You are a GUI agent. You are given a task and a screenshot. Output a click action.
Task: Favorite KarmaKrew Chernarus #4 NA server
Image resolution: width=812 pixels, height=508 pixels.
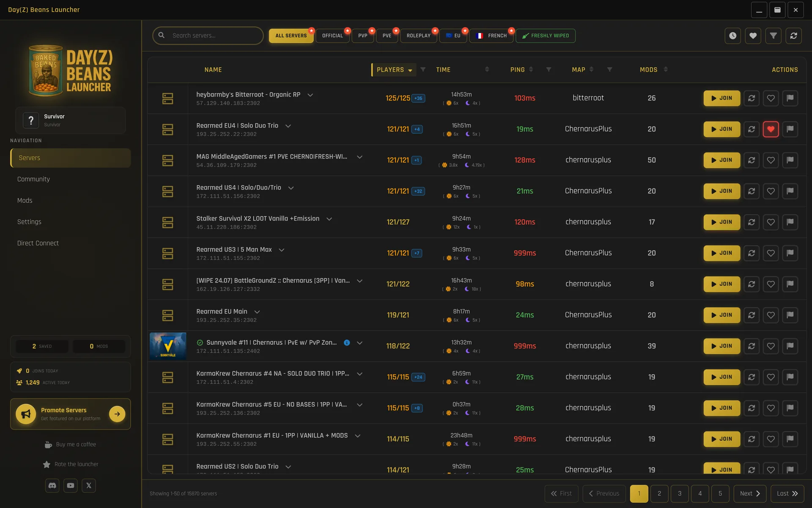point(771,377)
